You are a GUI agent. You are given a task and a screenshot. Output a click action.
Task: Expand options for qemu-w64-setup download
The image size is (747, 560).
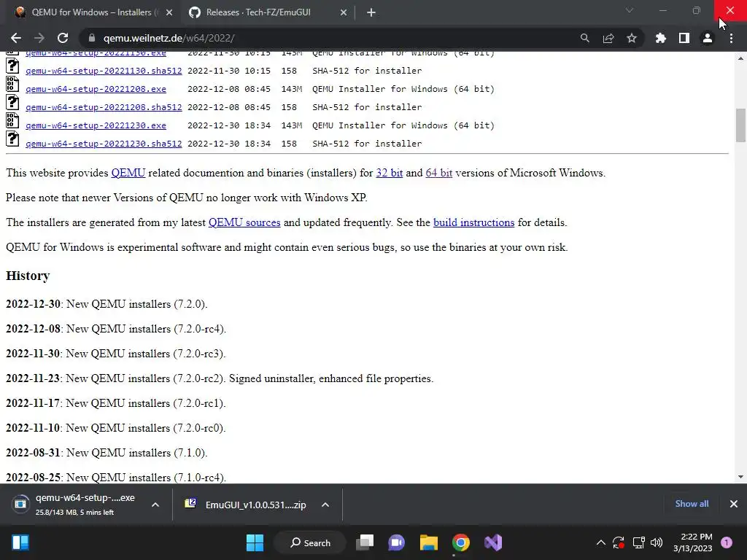tap(155, 505)
